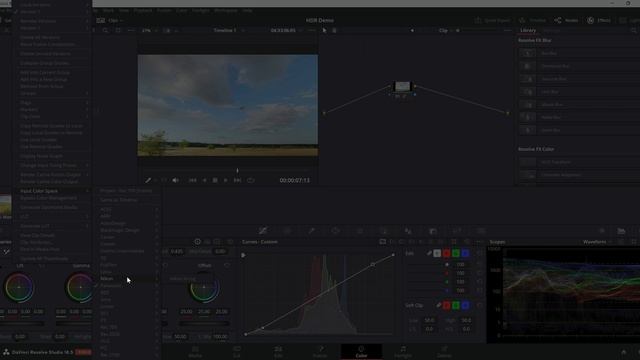Screen dimensions: 640x360
Task: Reset the Offset color wheel
Action: pyautogui.click(x=227, y=265)
